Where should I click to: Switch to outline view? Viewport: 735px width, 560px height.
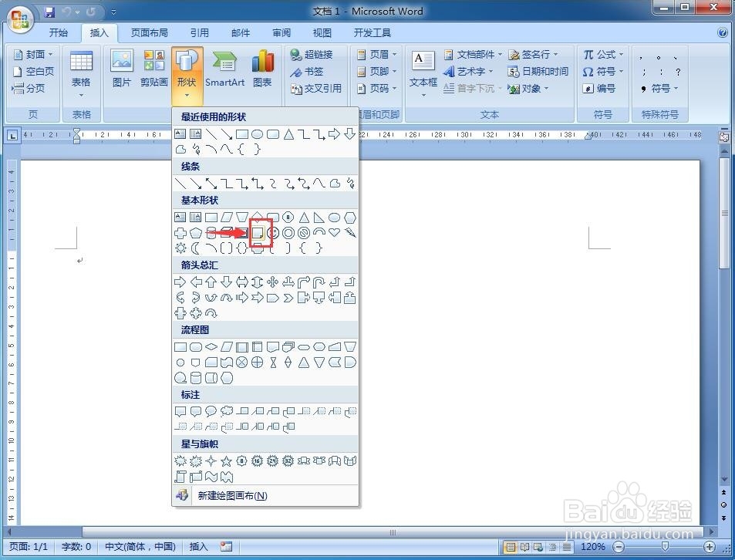tap(553, 547)
